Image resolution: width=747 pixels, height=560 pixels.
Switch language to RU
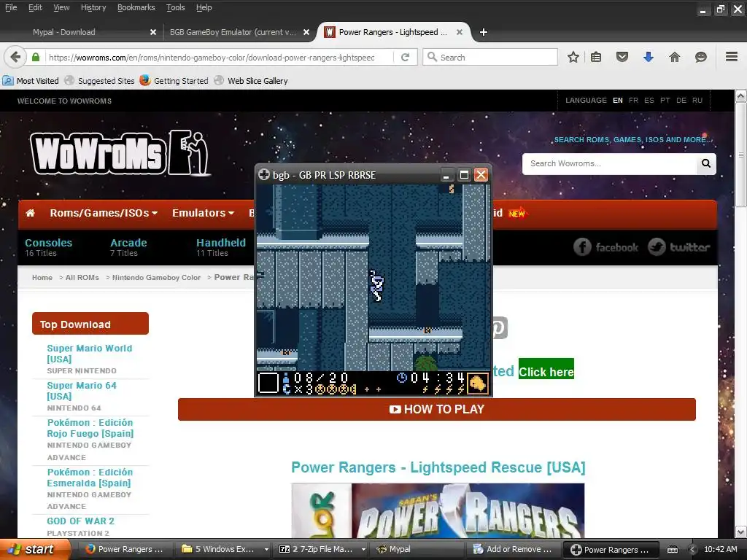(x=697, y=101)
